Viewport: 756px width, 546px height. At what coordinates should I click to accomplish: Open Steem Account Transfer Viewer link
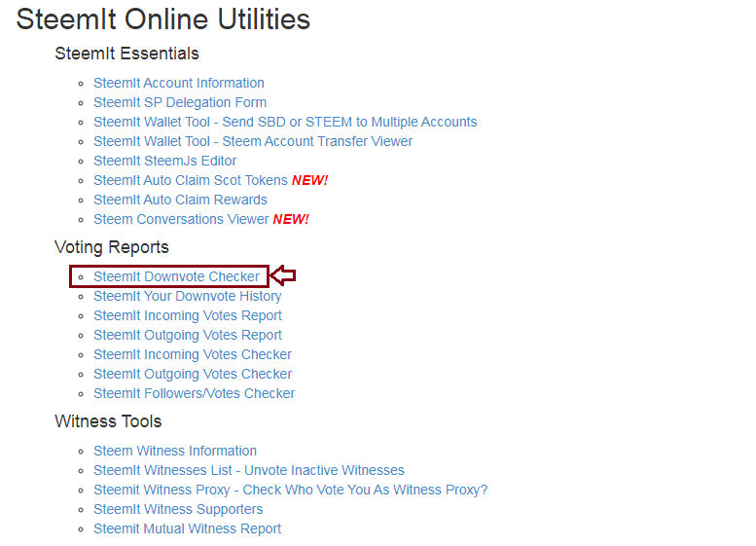click(253, 141)
